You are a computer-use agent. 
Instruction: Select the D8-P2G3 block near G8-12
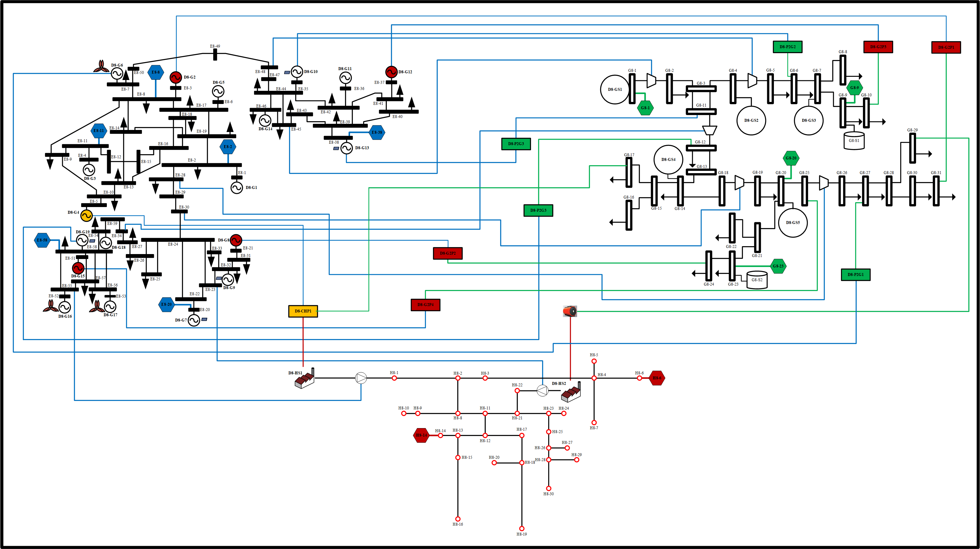[516, 144]
